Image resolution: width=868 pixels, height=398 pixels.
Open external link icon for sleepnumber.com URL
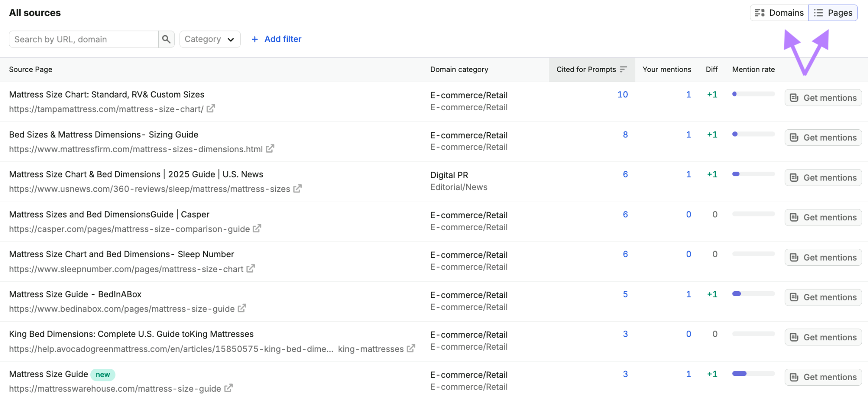(250, 269)
